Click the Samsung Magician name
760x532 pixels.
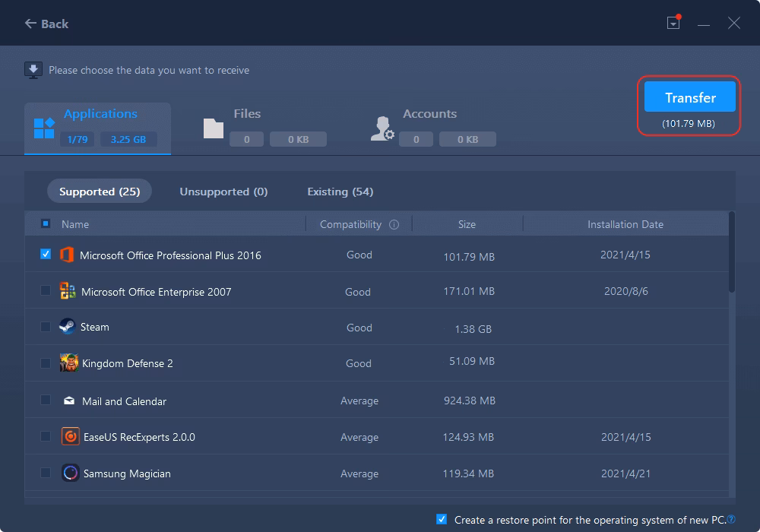pyautogui.click(x=127, y=473)
